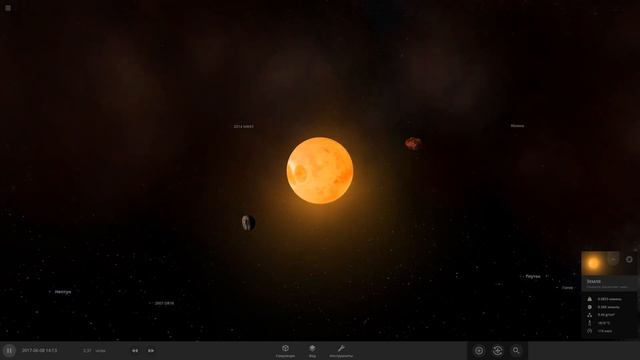Image resolution: width=640 pixels, height=360 pixels.
Task: Click the simulation date readout
Action: pyautogui.click(x=40, y=351)
